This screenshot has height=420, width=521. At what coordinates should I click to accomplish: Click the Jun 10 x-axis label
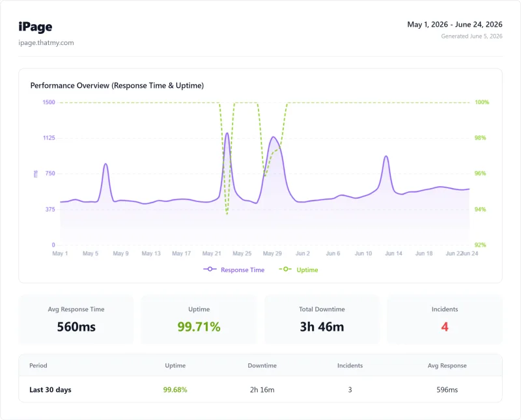363,253
